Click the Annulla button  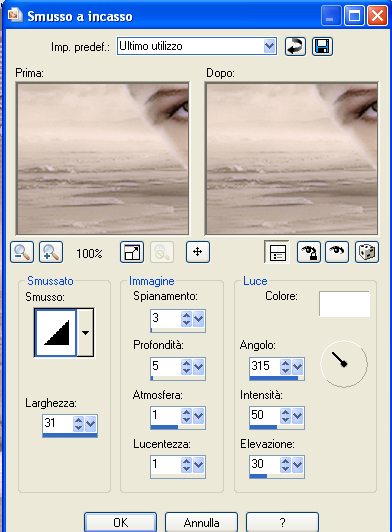(x=201, y=522)
